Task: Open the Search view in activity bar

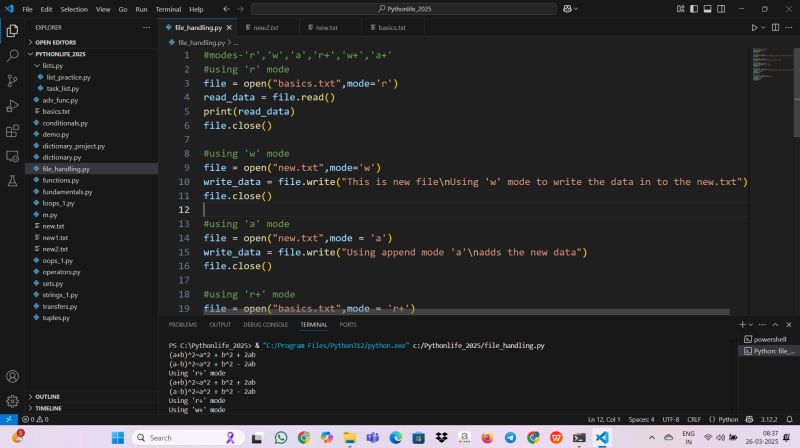Action: coord(12,55)
